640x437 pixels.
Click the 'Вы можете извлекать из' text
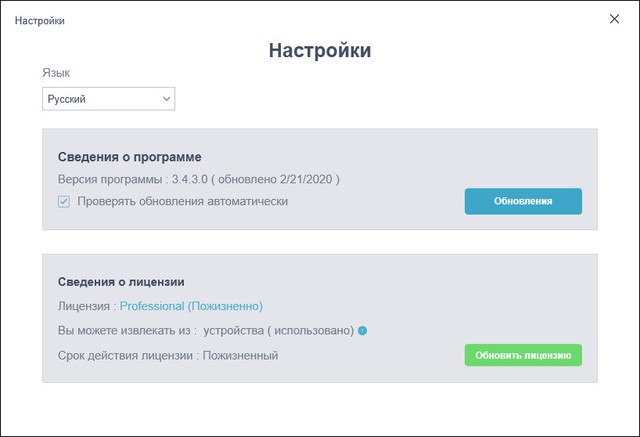[125, 331]
